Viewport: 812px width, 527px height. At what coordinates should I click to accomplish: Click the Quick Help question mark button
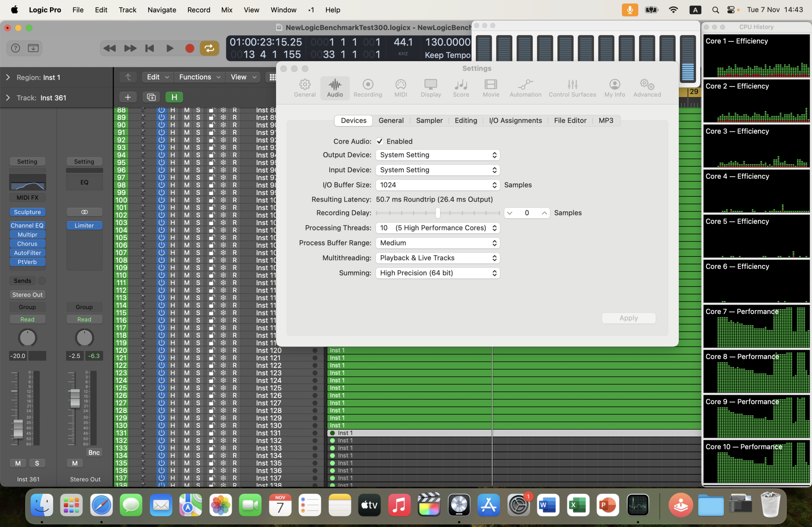(x=15, y=48)
